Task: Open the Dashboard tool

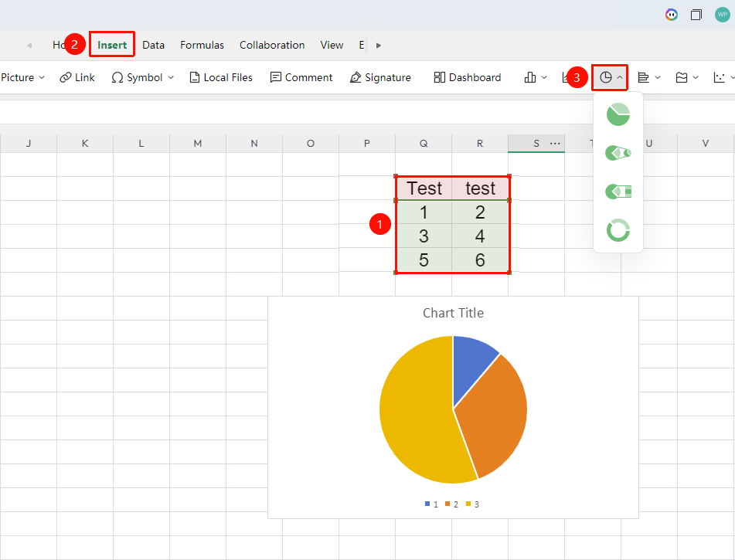Action: coord(468,77)
